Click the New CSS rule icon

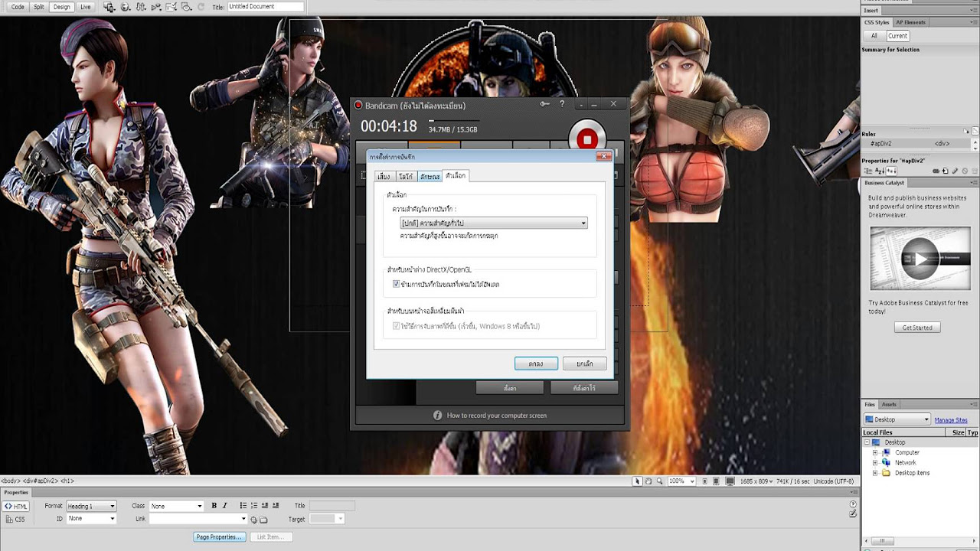946,171
